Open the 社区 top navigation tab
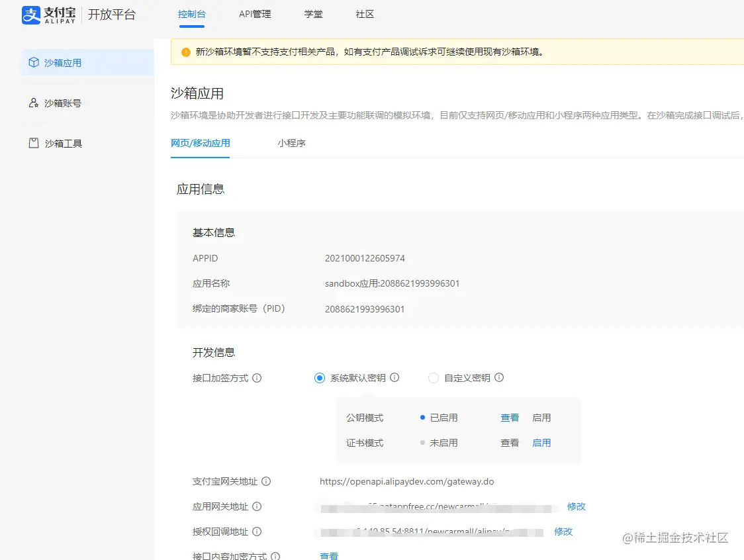The image size is (744, 560). 365,15
